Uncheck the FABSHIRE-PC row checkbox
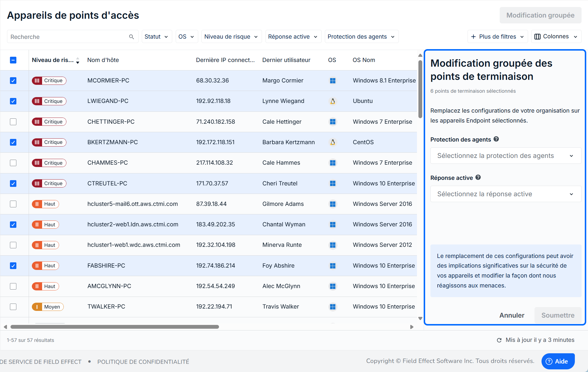588x372 pixels. 13,266
